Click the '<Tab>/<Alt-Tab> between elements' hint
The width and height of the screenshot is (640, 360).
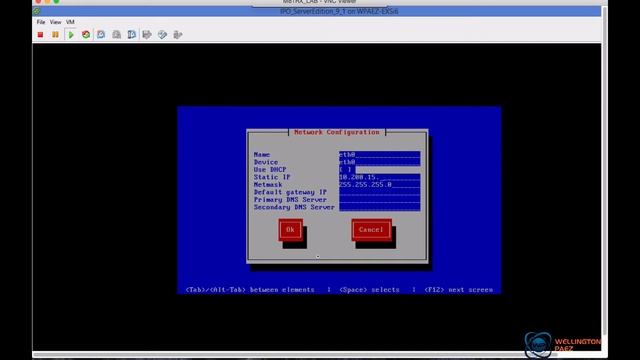coord(250,290)
